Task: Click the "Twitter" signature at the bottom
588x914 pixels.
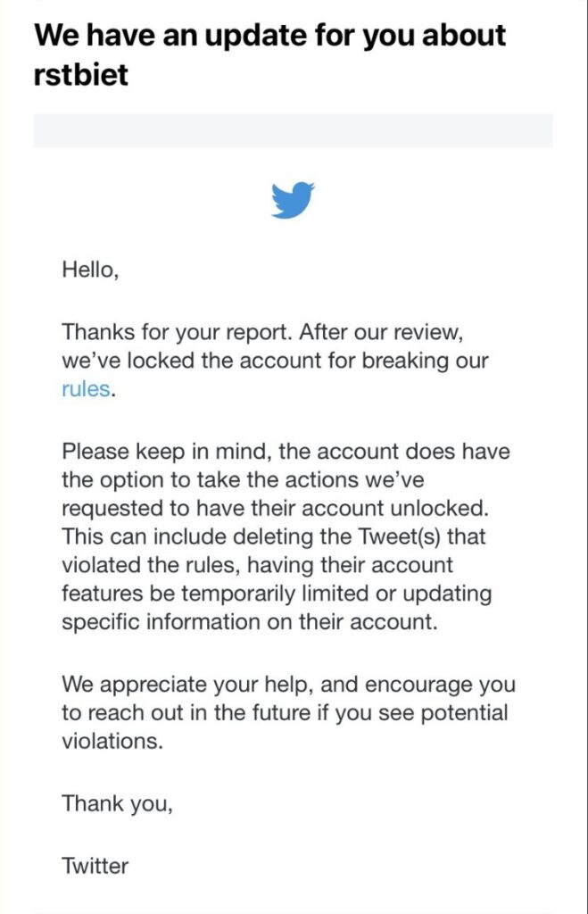Action: click(x=95, y=865)
